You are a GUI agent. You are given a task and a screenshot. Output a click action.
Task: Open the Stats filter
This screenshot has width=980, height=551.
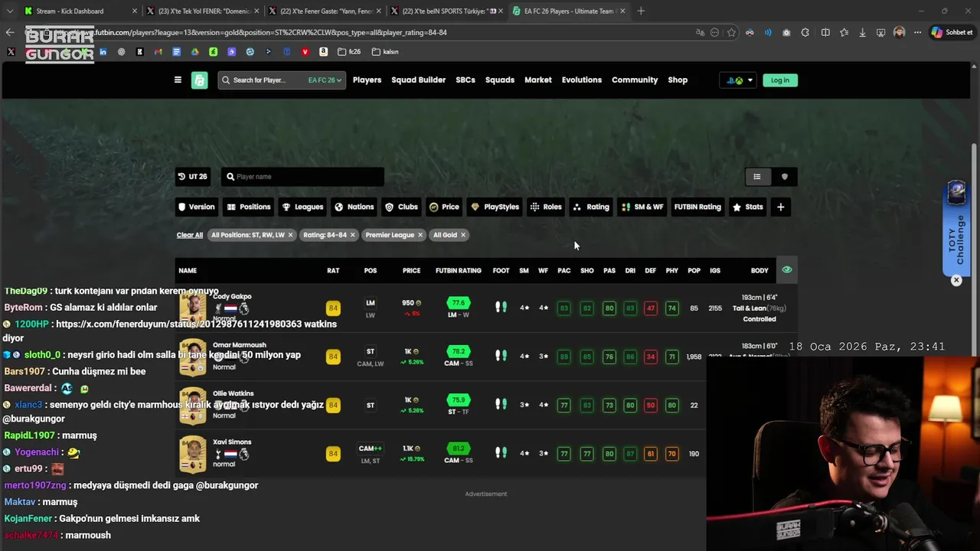point(748,207)
